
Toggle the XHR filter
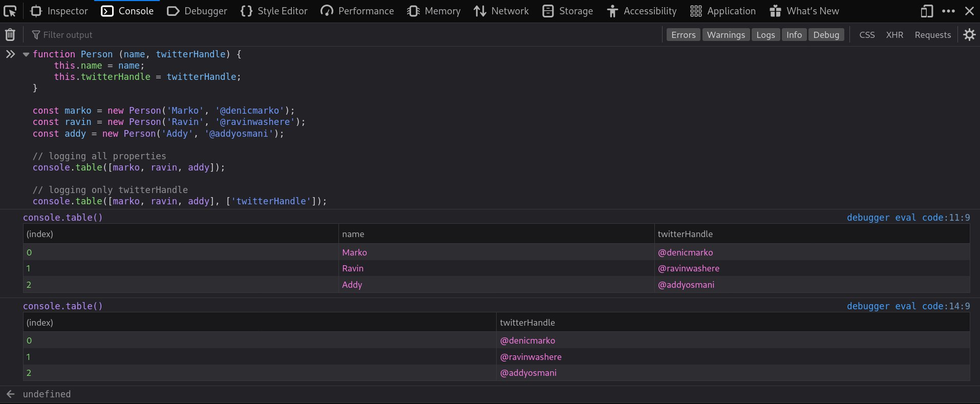tap(894, 35)
